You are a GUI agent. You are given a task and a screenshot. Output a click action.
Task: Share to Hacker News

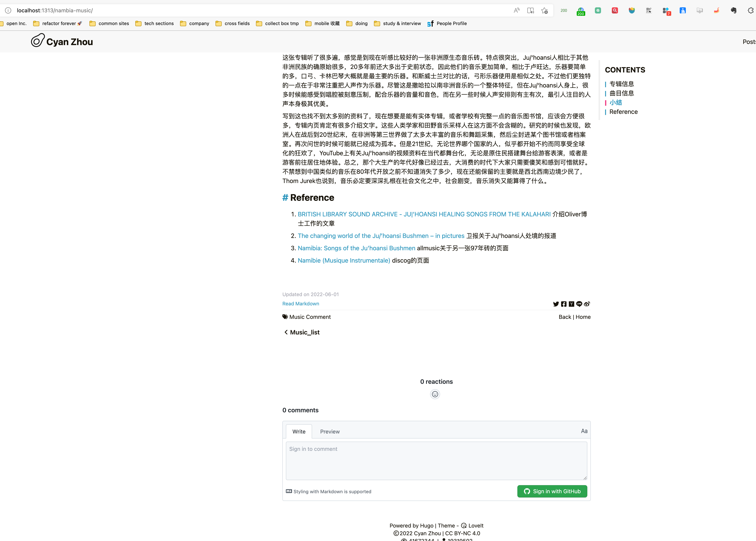coord(572,304)
